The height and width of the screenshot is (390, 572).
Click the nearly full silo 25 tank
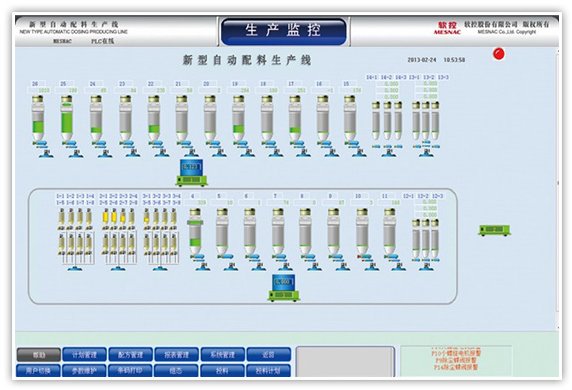point(66,118)
